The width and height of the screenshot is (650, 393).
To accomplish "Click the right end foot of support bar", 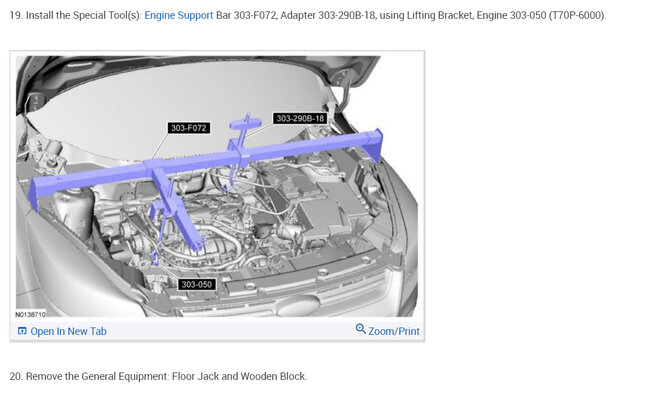I will [x=376, y=145].
